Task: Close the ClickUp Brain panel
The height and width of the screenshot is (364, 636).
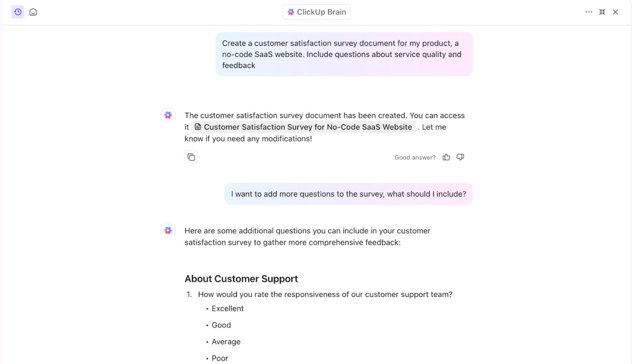Action: click(x=616, y=12)
